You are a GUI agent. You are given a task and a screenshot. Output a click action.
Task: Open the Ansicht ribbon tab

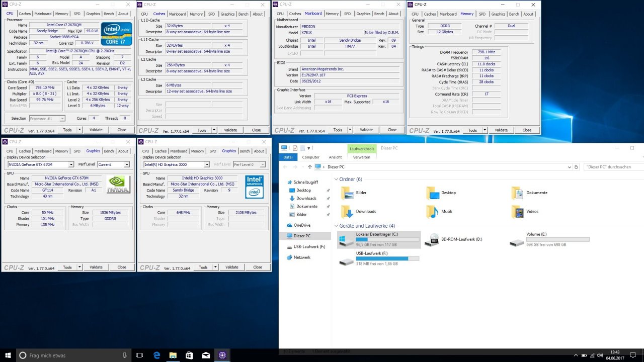335,157
